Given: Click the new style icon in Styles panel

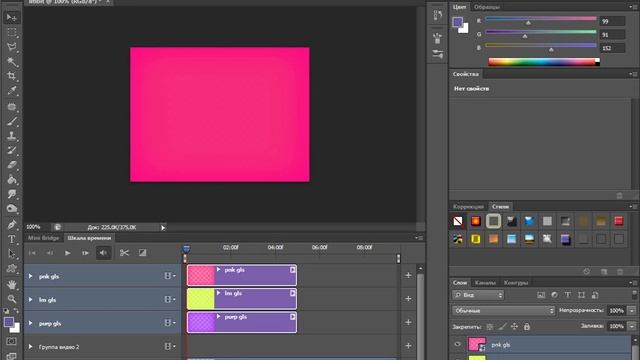Looking at the screenshot, I should coord(604,272).
